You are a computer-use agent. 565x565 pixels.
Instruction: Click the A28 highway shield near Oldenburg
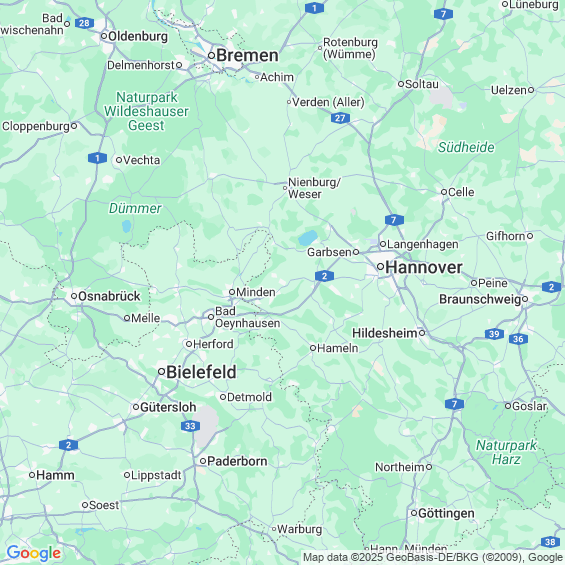pyautogui.click(x=84, y=23)
